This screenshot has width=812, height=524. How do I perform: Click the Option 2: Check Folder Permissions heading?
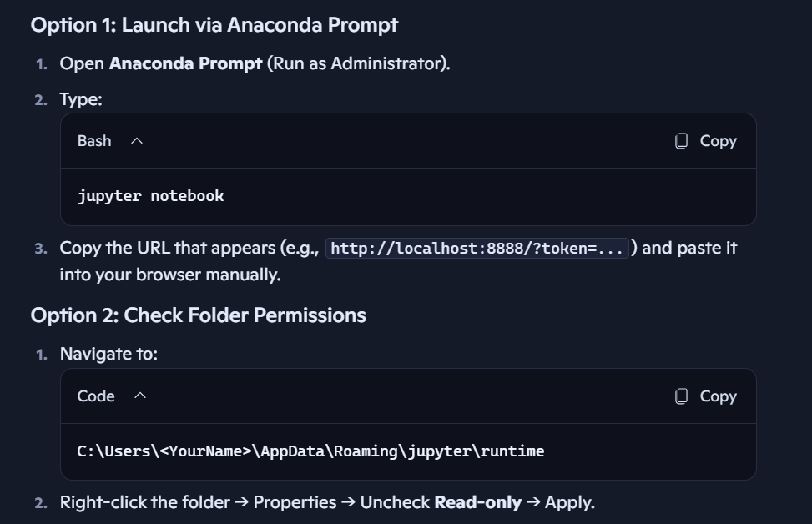coord(199,315)
